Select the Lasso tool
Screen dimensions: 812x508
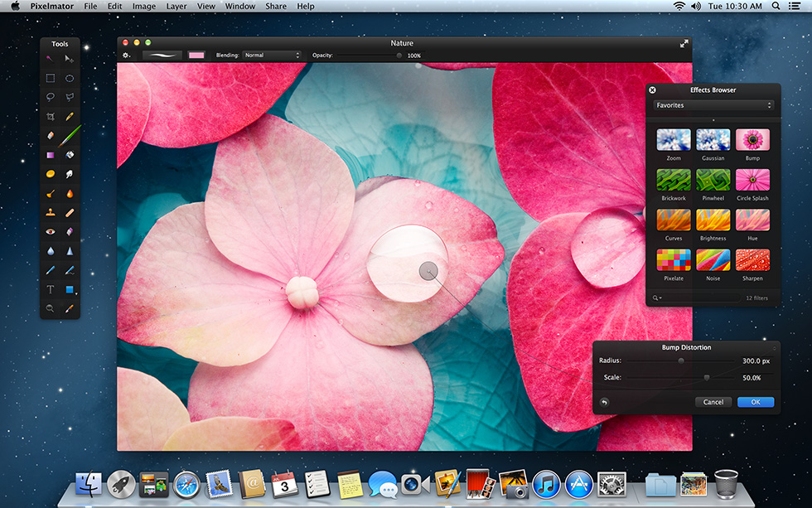pos(50,97)
